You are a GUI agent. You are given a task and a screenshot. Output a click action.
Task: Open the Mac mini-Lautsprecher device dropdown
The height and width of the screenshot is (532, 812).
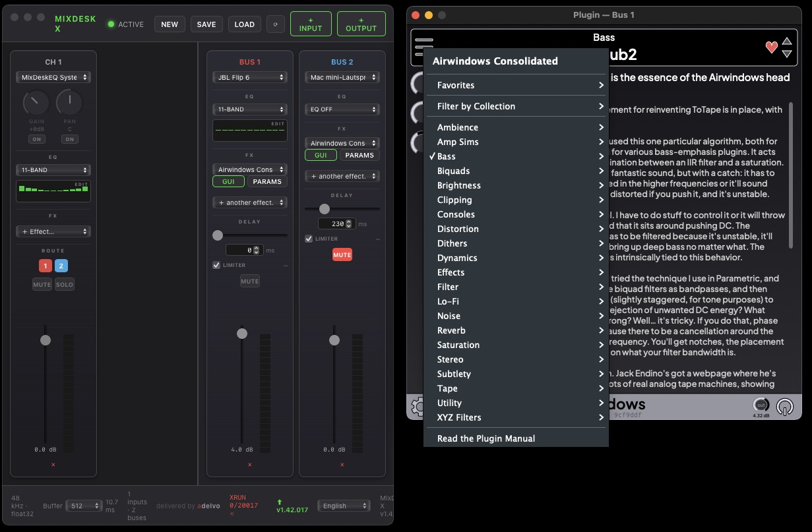342,77
